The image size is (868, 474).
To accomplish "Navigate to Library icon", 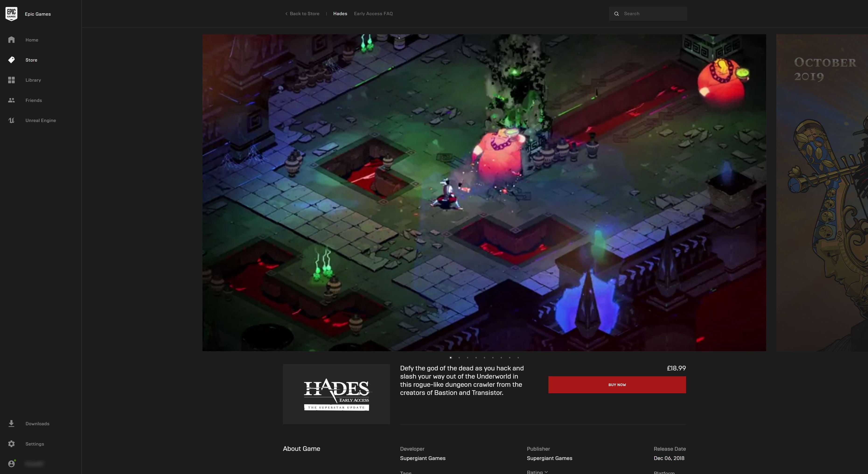I will [11, 80].
